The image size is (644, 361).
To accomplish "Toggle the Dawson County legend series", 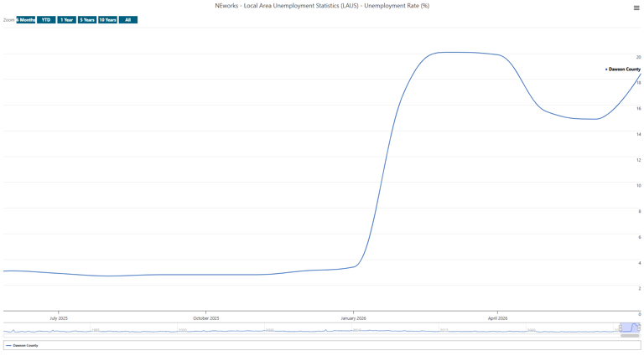I will [22, 345].
